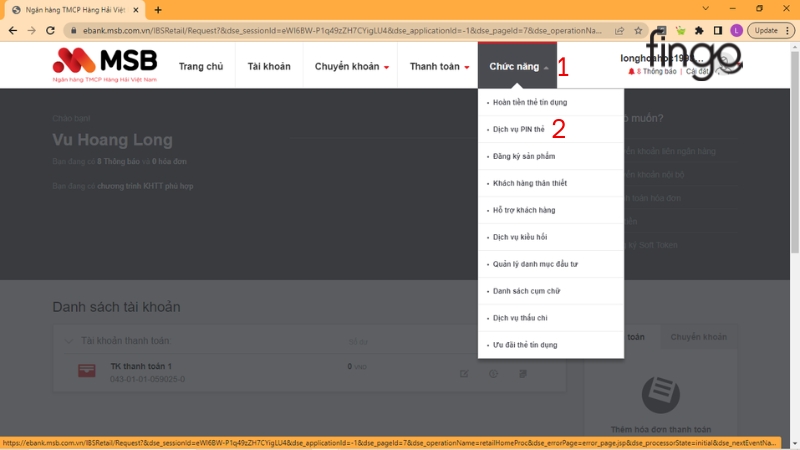Select Hỗ trợ khách hàng

(551, 210)
